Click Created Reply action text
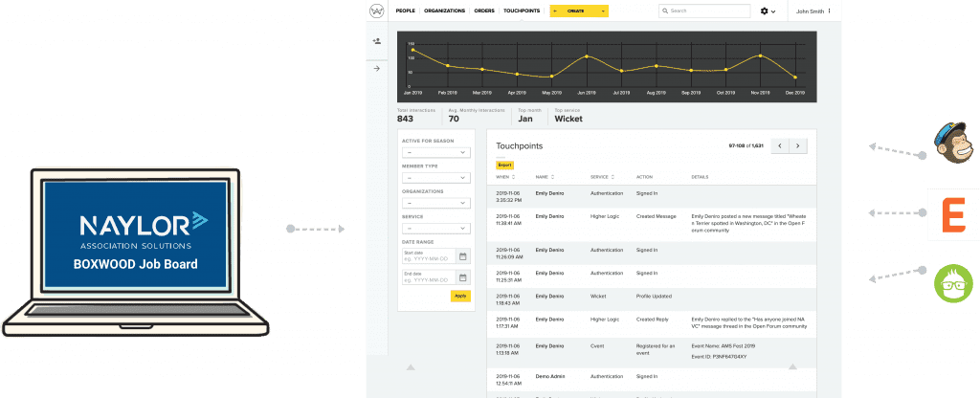 coord(652,319)
